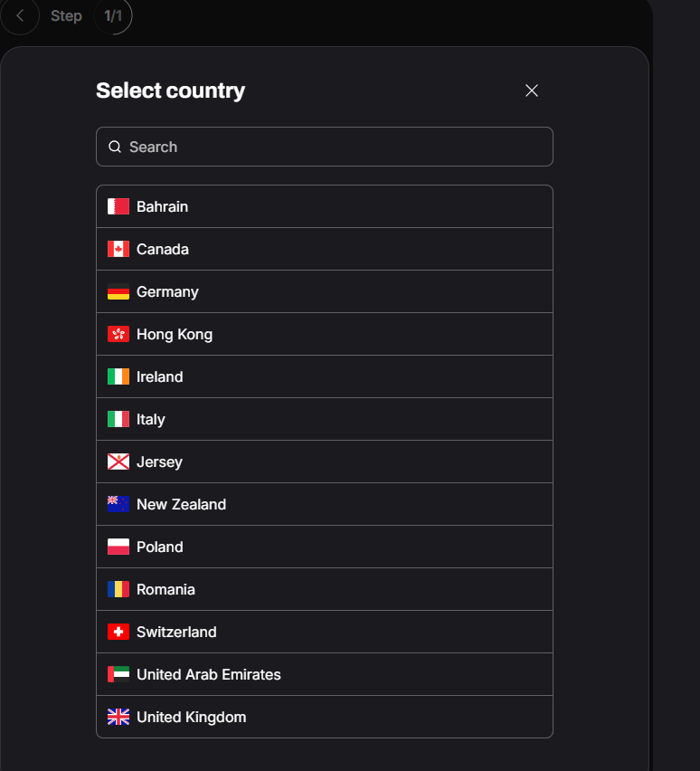The height and width of the screenshot is (771, 700).
Task: Click the Switzerland flag icon
Action: click(x=118, y=632)
